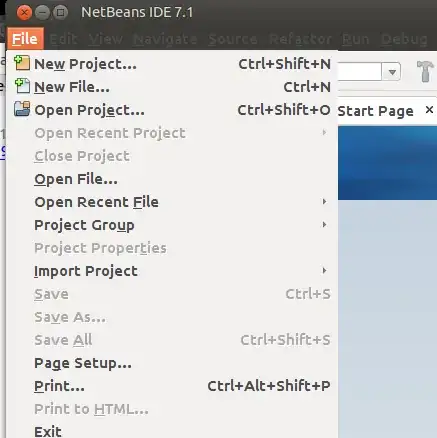Screen dimensions: 437x438
Task: Open the Refactor menu
Action: 300,39
